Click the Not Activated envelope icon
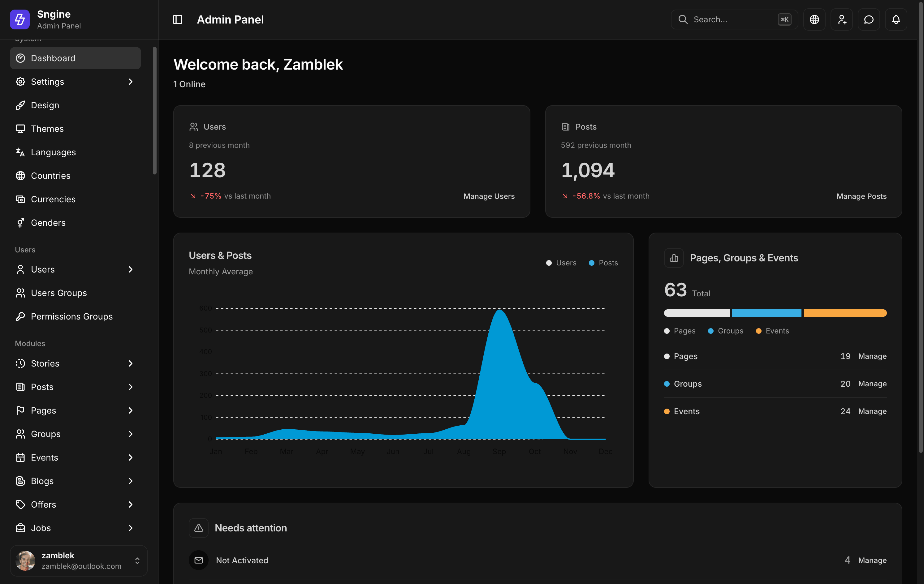Screen dimensions: 924x584 pos(198,560)
